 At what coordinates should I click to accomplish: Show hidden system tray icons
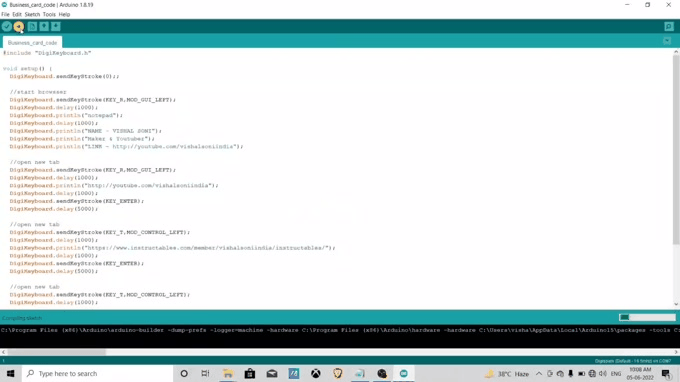click(x=539, y=373)
